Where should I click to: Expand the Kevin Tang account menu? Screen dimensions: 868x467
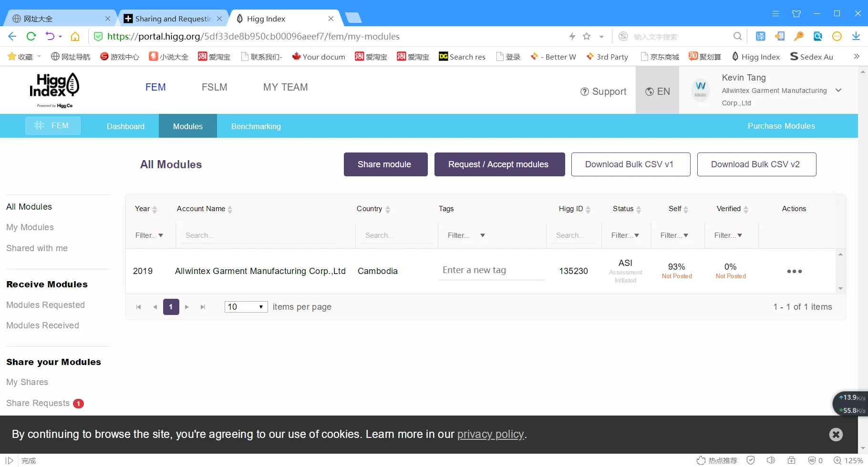click(x=838, y=90)
